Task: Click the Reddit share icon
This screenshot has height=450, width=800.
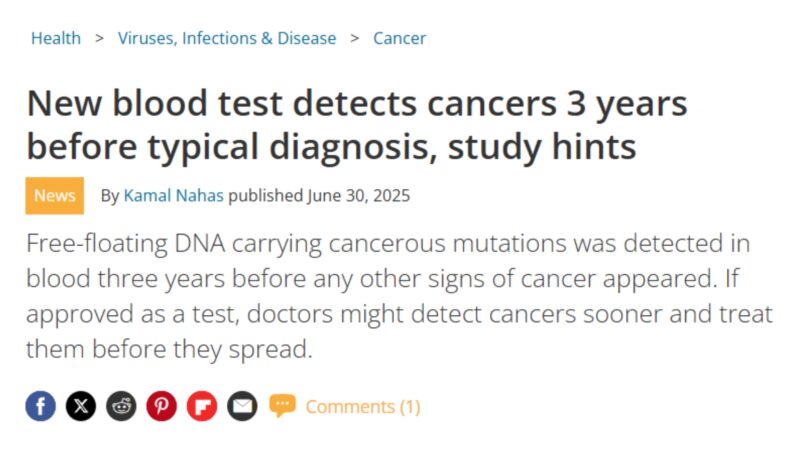Action: [121, 406]
